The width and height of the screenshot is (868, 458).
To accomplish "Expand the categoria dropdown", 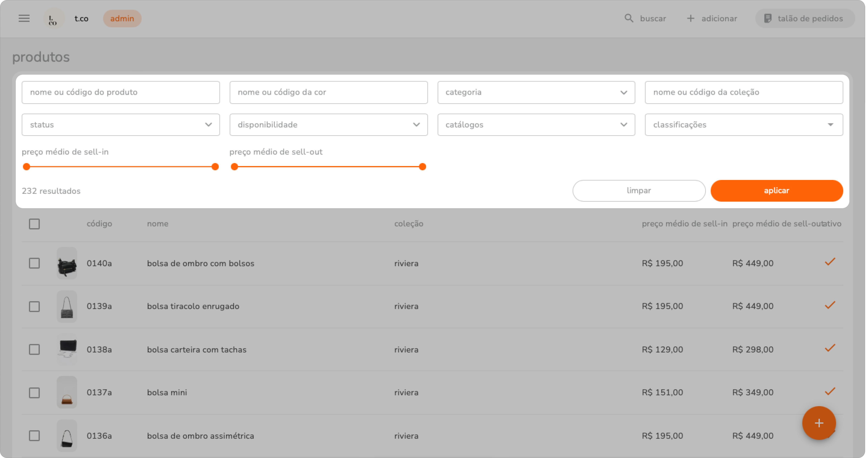I will (536, 92).
